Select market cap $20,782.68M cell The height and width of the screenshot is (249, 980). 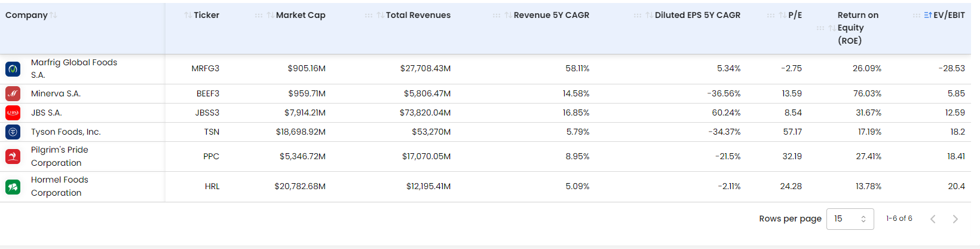tap(300, 186)
